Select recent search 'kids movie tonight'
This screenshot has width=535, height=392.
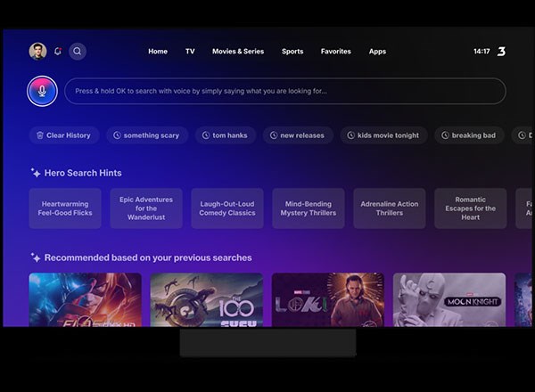(x=383, y=135)
